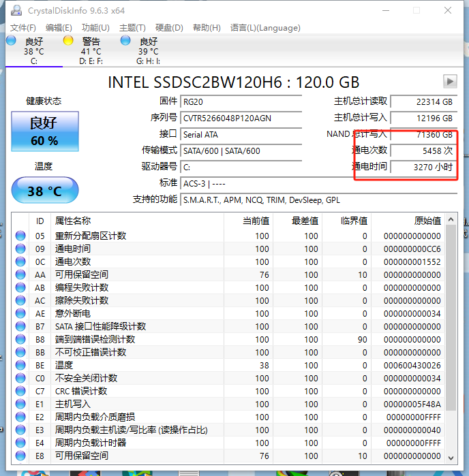The width and height of the screenshot is (469, 476).
Task: Click the status orb of row C0 不安全关闭计数
Action: 20,378
